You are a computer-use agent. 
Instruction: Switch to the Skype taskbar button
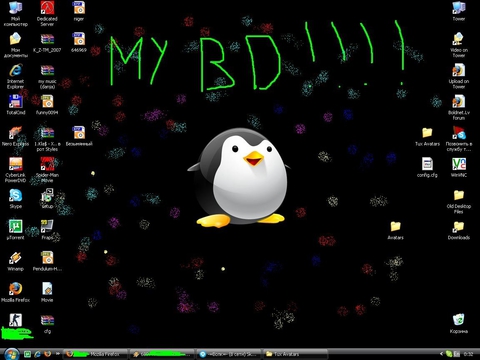point(229,354)
